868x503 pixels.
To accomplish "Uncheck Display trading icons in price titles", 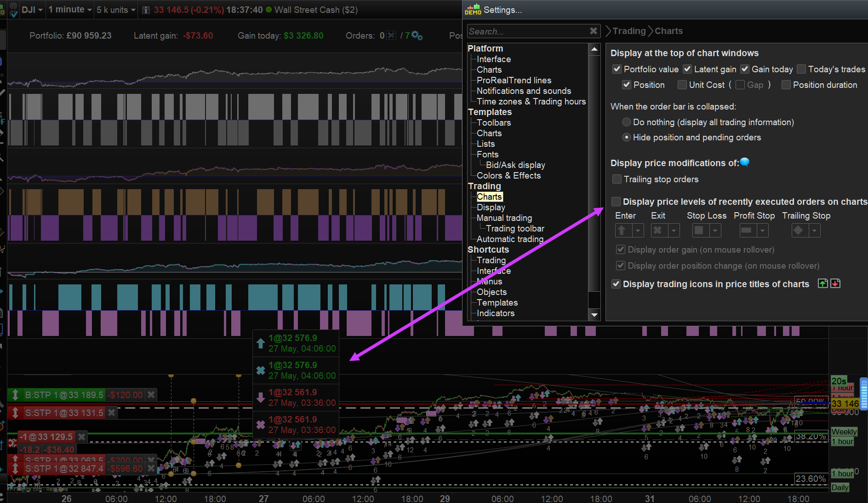I will click(x=617, y=284).
